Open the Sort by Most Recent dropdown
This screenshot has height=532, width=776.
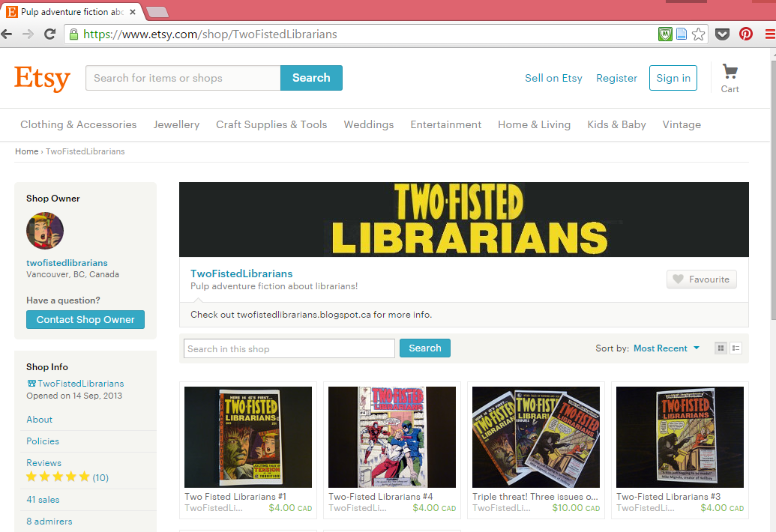[667, 348]
